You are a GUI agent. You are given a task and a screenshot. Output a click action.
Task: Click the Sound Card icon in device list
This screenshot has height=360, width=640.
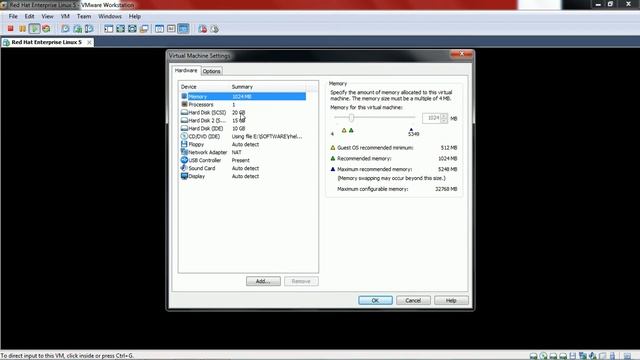184,168
